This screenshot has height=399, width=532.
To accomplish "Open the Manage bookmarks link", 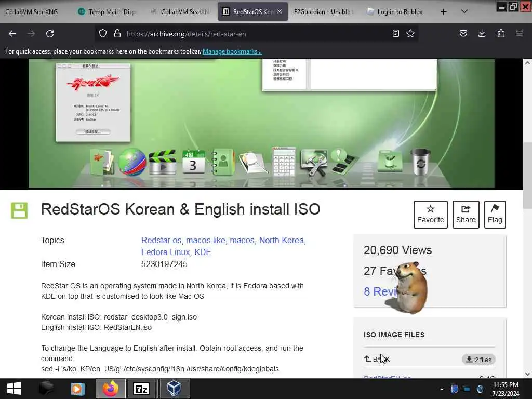I will point(232,51).
